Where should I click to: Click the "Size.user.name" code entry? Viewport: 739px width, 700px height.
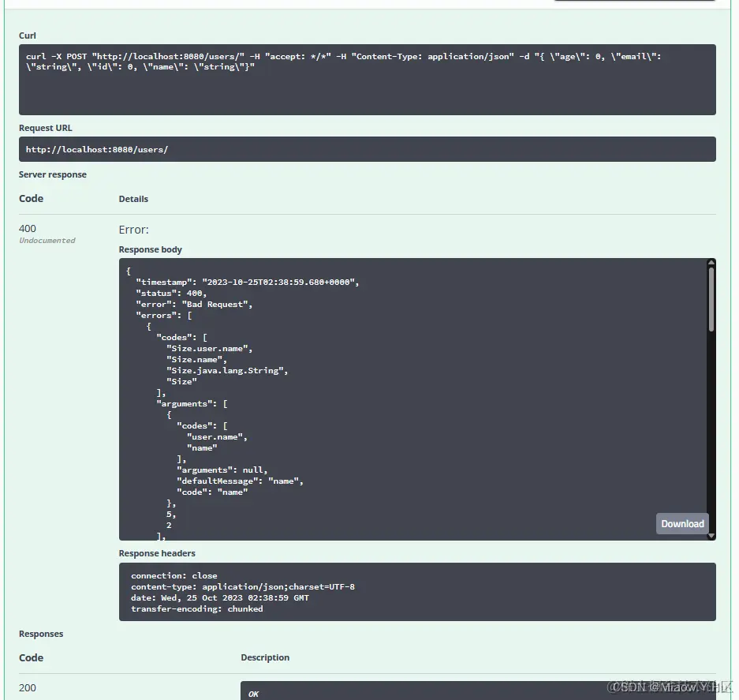point(209,349)
